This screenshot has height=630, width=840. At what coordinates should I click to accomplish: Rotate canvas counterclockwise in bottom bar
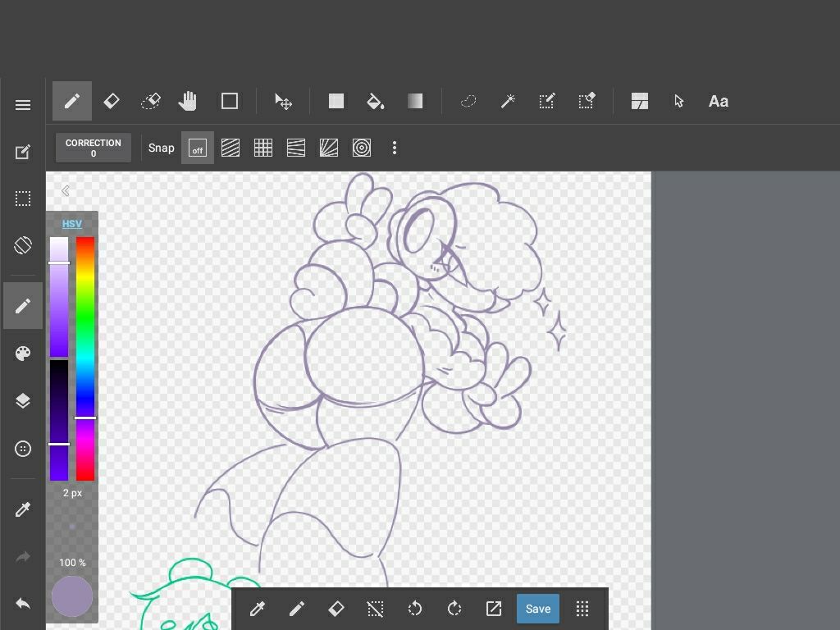414,609
